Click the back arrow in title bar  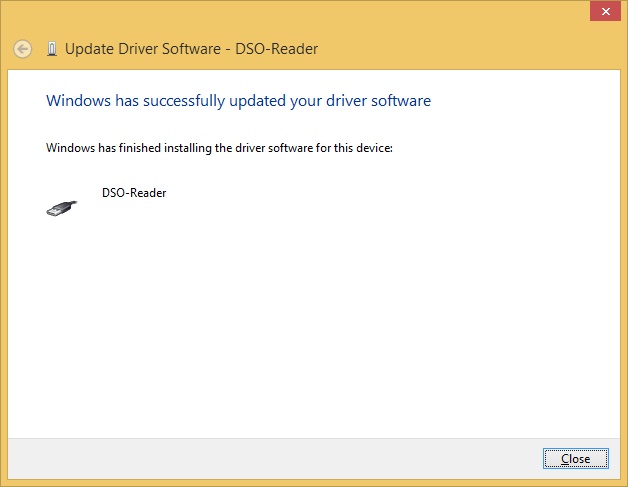[x=22, y=49]
